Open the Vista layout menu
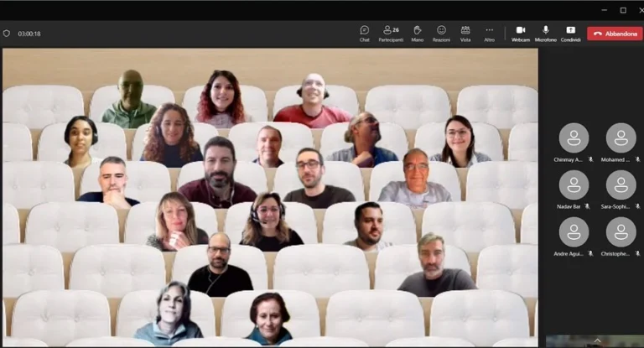Screen dimensions: 644x348 click(x=465, y=33)
